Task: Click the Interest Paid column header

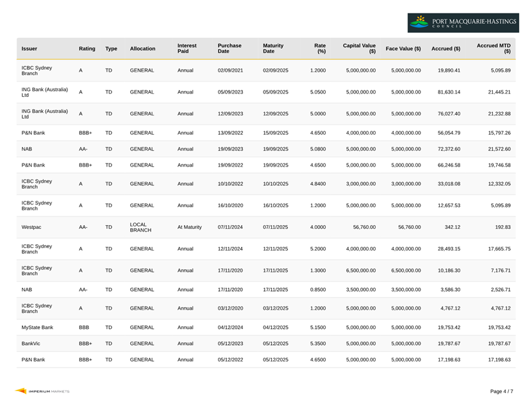Action: click(187, 48)
